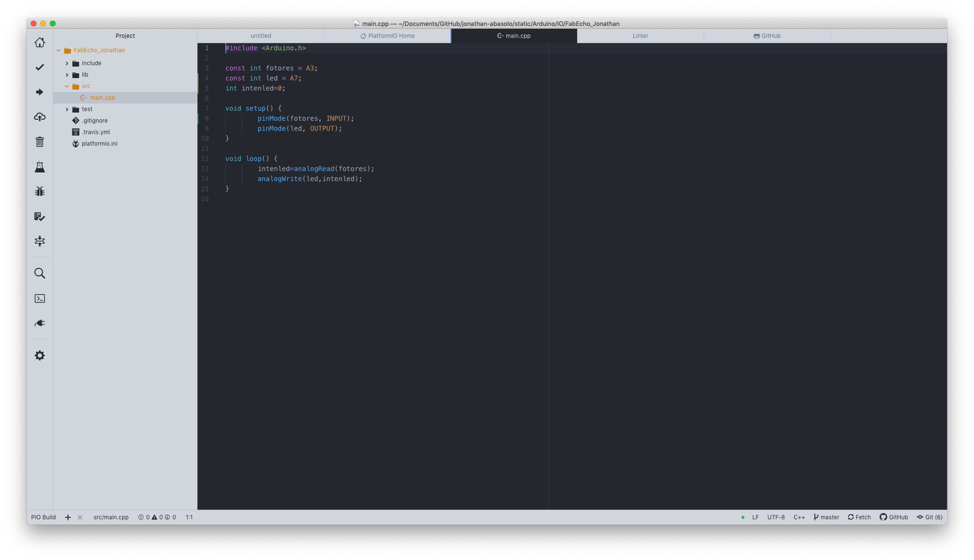Image resolution: width=974 pixels, height=560 pixels.
Task: Change UTF-8 encoding selector
Action: pos(776,517)
